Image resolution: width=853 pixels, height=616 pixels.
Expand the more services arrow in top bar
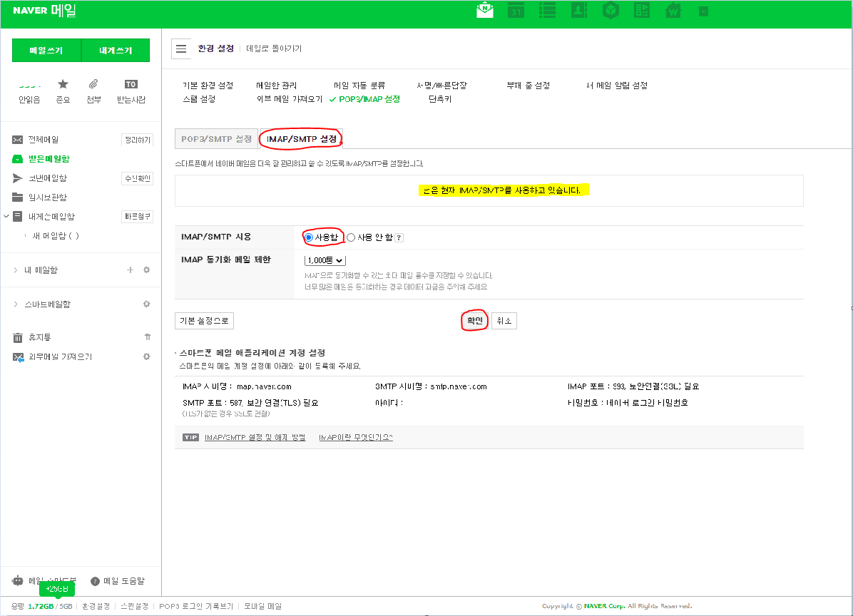(703, 11)
